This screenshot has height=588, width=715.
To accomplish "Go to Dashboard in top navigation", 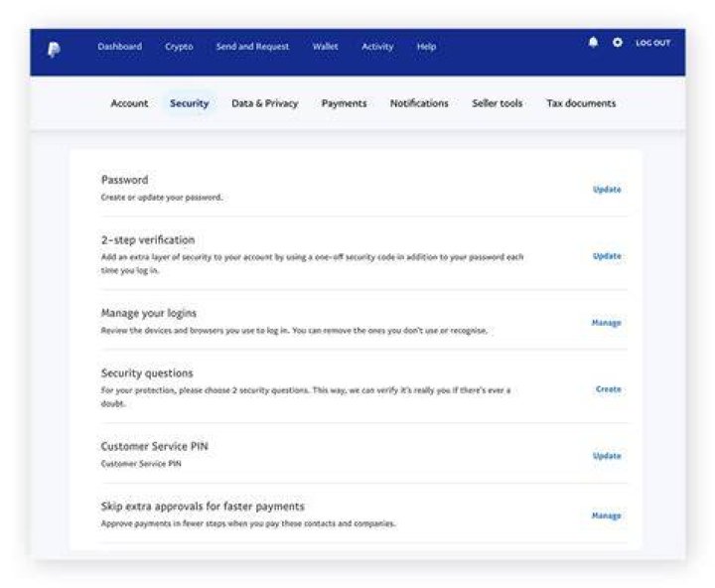I will click(119, 47).
